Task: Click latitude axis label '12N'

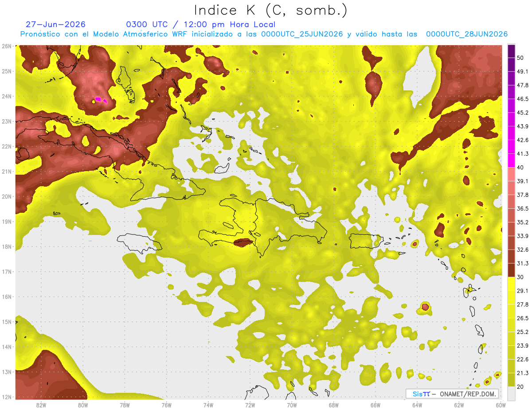Action: click(7, 397)
